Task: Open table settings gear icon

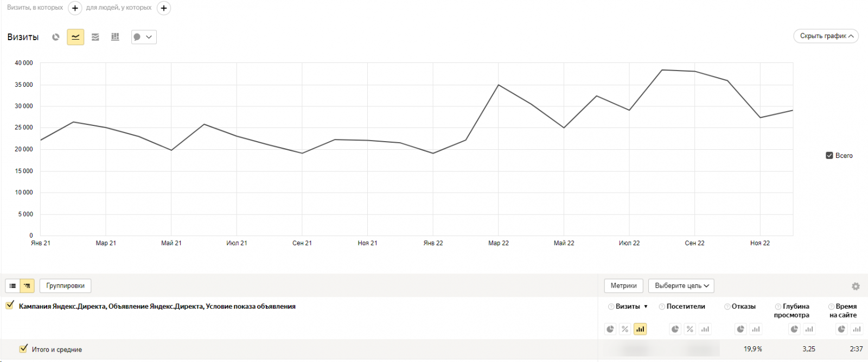Action: click(x=856, y=286)
